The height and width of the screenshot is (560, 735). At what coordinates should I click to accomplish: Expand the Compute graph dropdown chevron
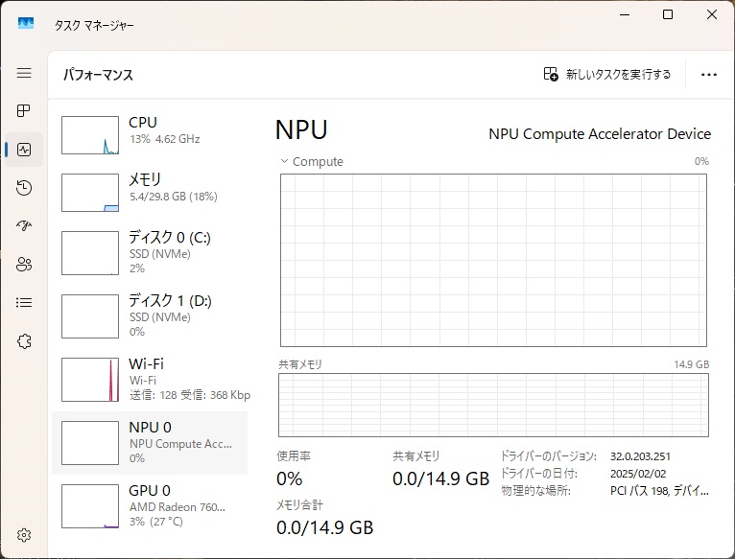[284, 162]
